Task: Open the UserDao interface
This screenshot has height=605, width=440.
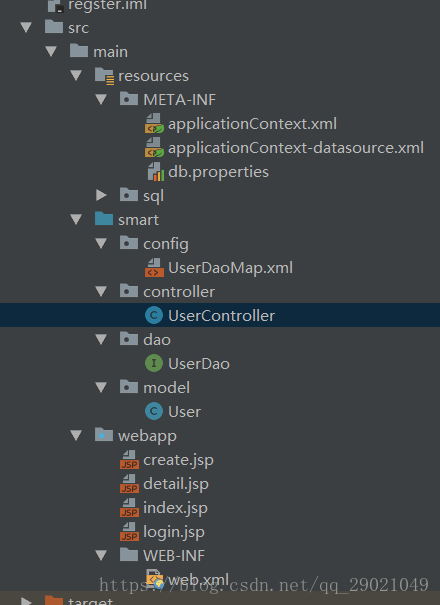Action: point(199,364)
